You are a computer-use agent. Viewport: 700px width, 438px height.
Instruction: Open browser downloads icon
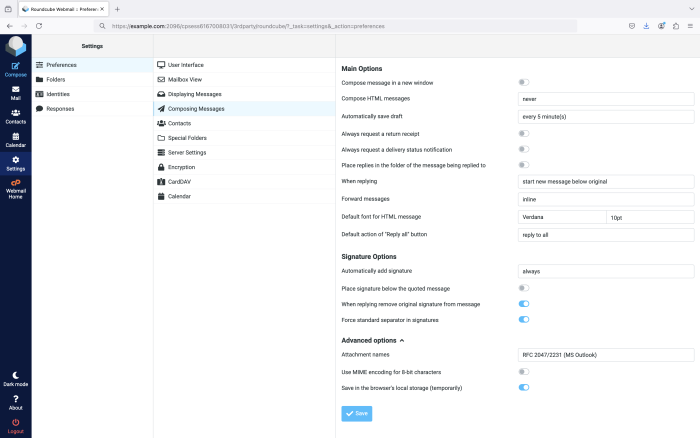click(646, 26)
